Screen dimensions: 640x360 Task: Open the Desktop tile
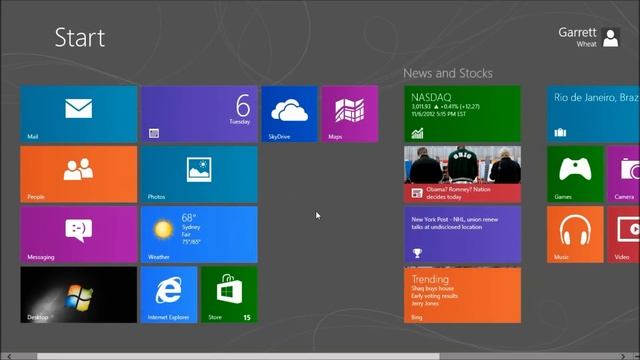[x=78, y=295]
